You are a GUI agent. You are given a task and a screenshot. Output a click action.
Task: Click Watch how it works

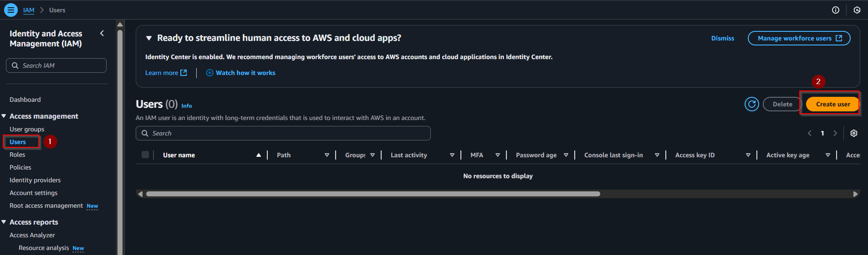(240, 73)
